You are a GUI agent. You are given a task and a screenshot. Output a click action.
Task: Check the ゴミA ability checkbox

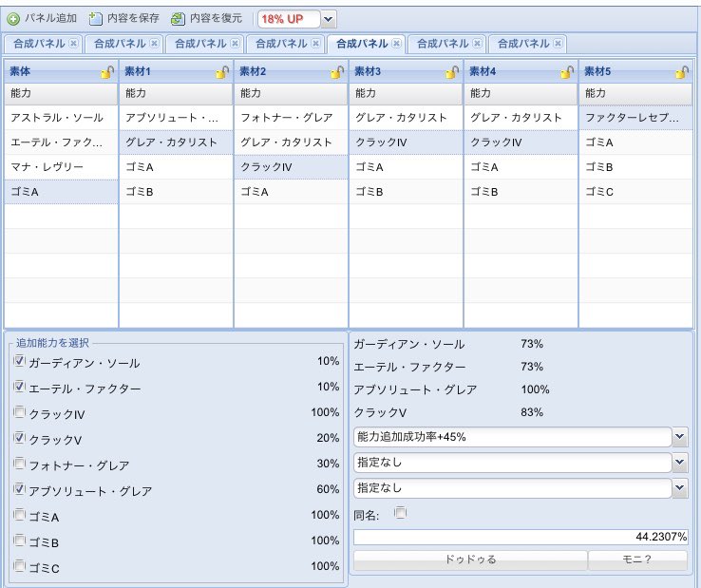19,515
